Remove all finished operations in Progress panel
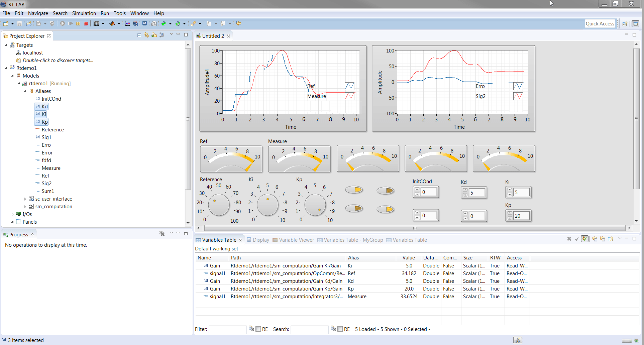Image resolution: width=644 pixels, height=345 pixels. [x=162, y=234]
